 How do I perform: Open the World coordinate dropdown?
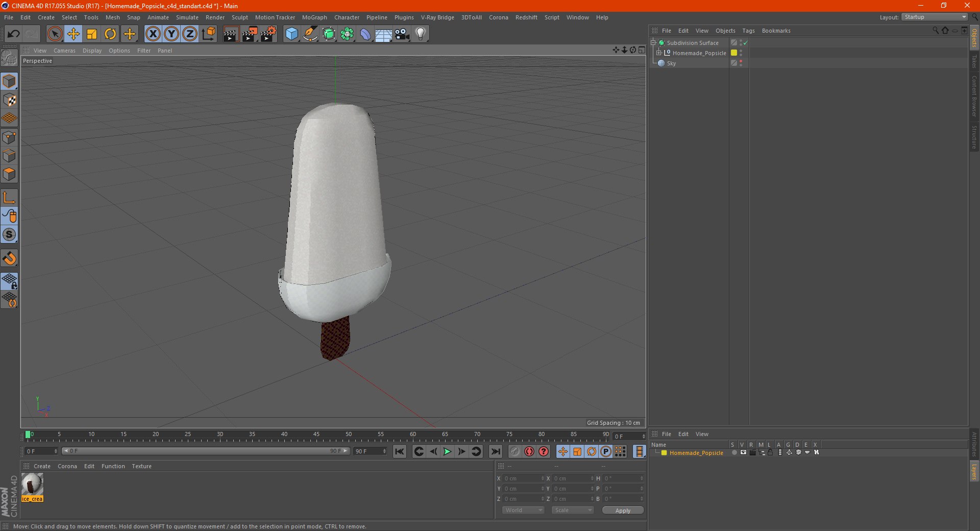[x=523, y=510]
